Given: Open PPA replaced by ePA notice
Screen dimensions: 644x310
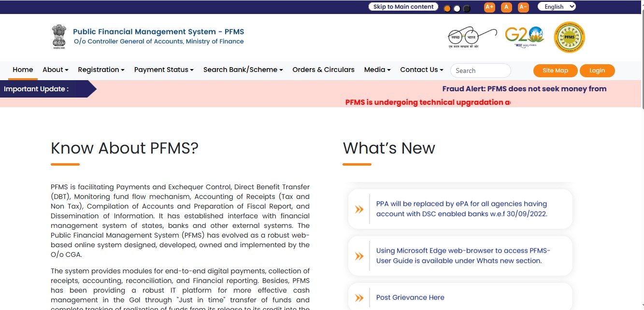Looking at the screenshot, I should click(x=461, y=209).
